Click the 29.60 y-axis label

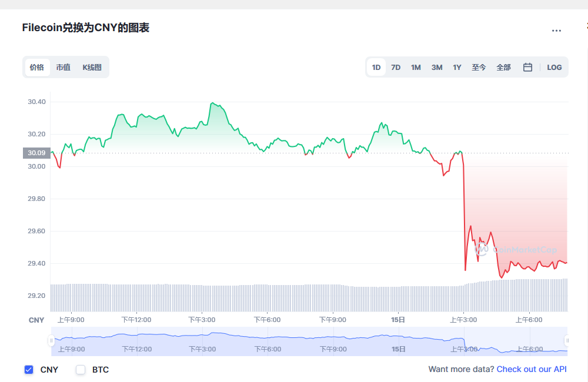tap(36, 232)
